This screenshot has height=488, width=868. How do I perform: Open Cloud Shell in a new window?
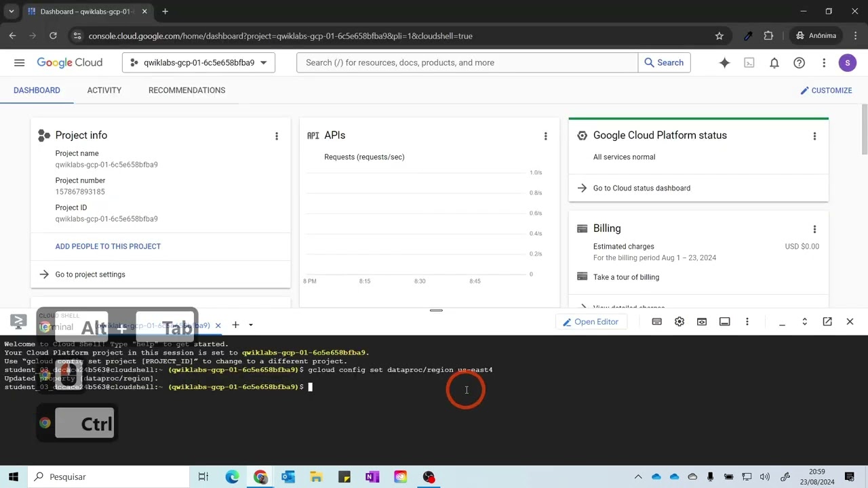point(827,321)
